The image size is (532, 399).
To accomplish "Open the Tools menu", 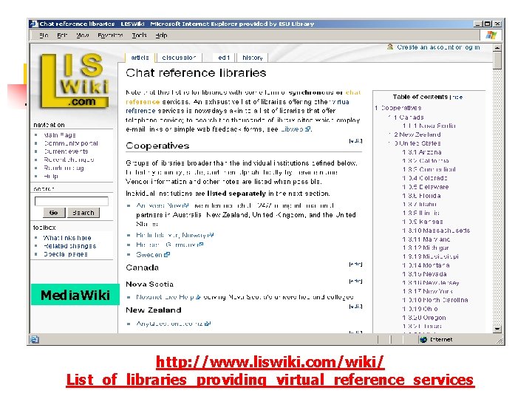I will coord(139,35).
